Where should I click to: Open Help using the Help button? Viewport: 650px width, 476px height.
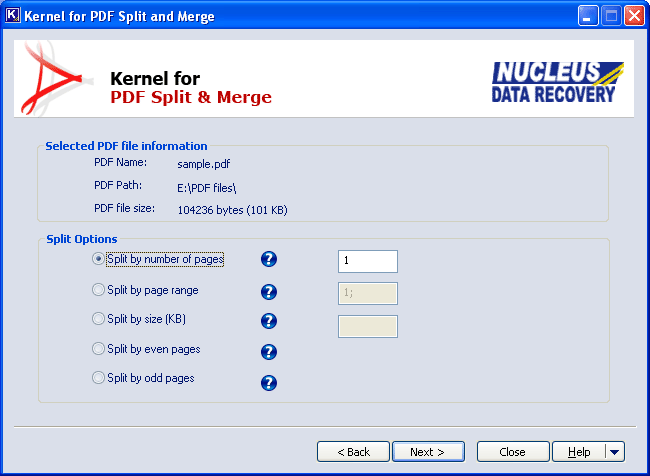[580, 452]
